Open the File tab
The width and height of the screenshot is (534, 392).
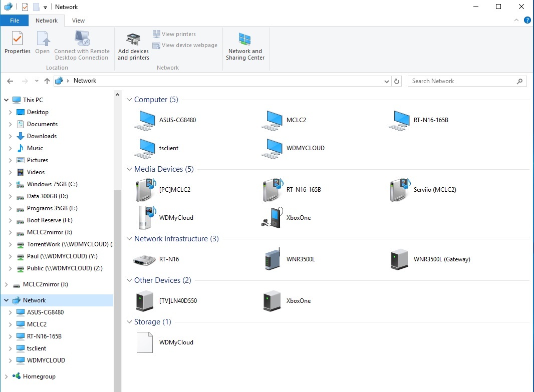pyautogui.click(x=15, y=21)
